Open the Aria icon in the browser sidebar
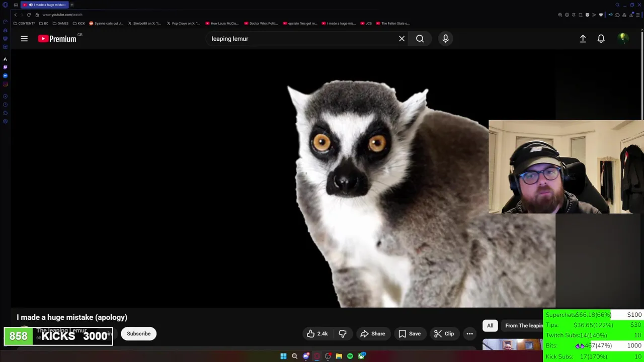 tap(5, 59)
